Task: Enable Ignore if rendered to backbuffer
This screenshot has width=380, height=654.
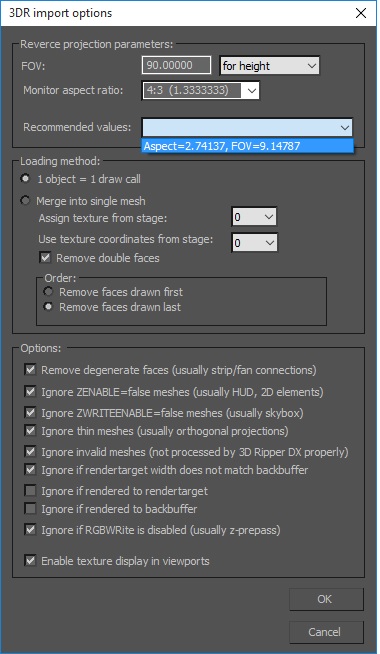Action: 30,508
